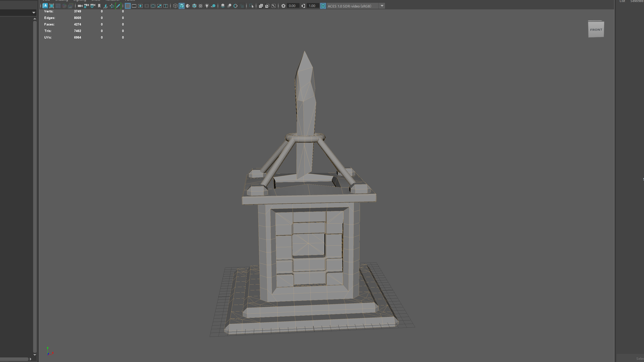Click the Lock Camera icon
The height and width of the screenshot is (362, 644).
tap(87, 6)
